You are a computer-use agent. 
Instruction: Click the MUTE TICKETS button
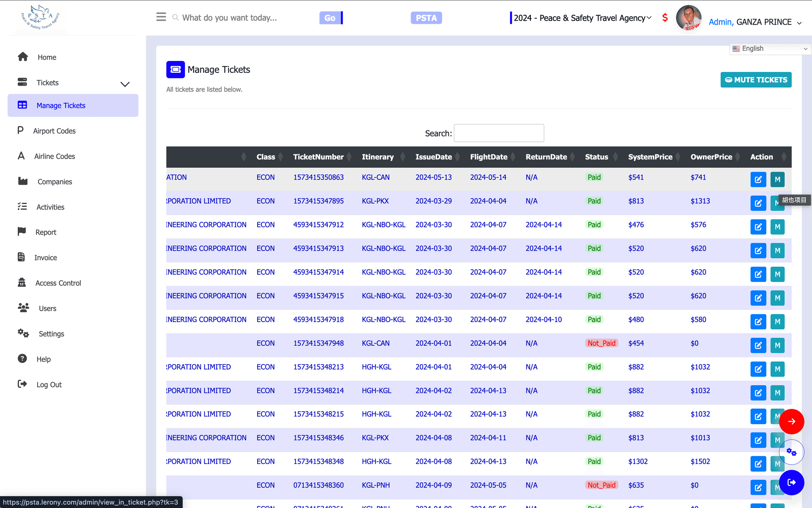[x=756, y=80]
